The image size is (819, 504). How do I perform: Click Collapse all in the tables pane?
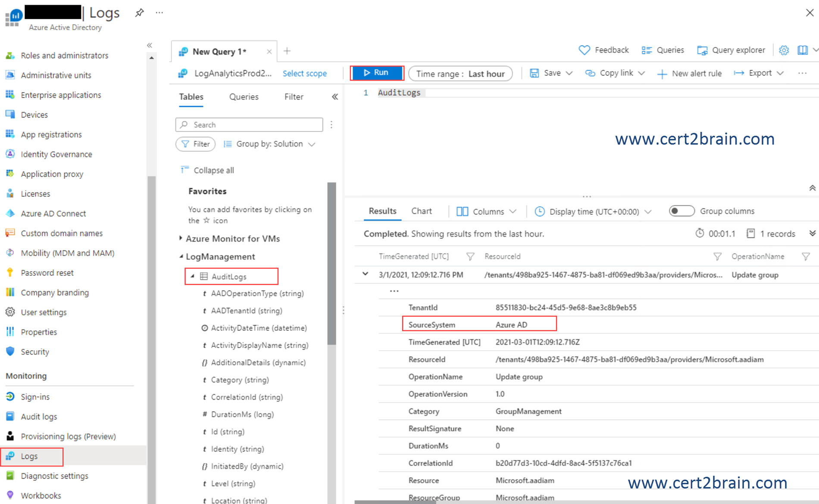pyautogui.click(x=207, y=170)
